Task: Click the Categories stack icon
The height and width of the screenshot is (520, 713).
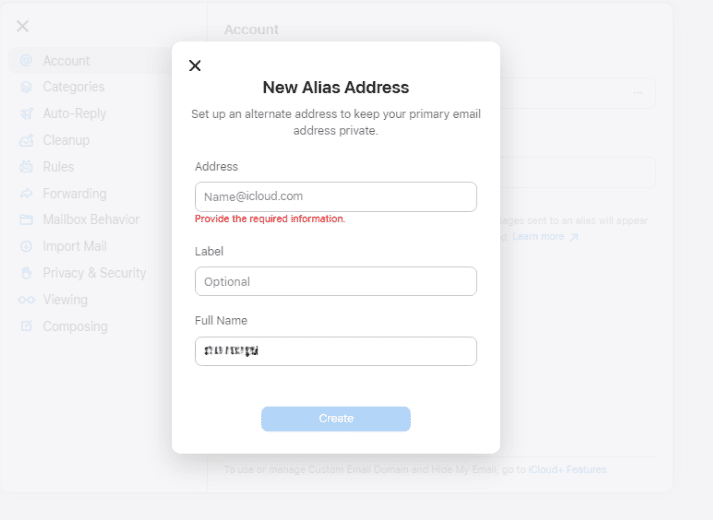Action: pos(26,87)
